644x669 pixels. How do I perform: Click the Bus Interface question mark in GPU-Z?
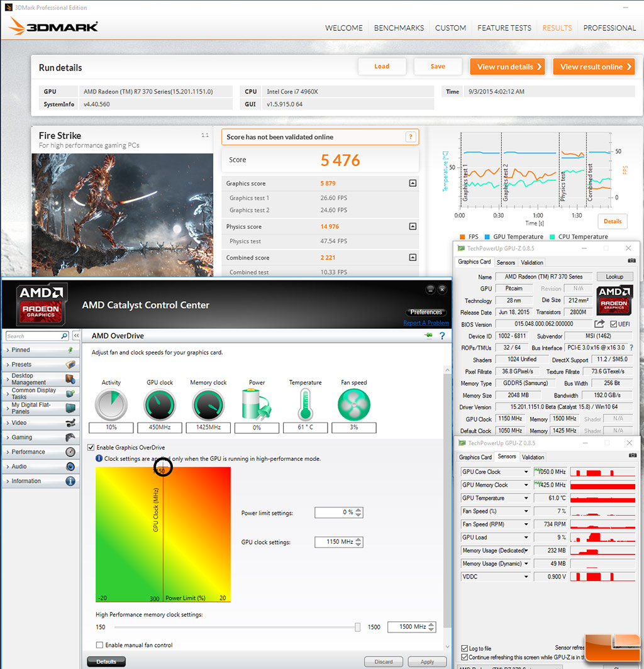[631, 348]
